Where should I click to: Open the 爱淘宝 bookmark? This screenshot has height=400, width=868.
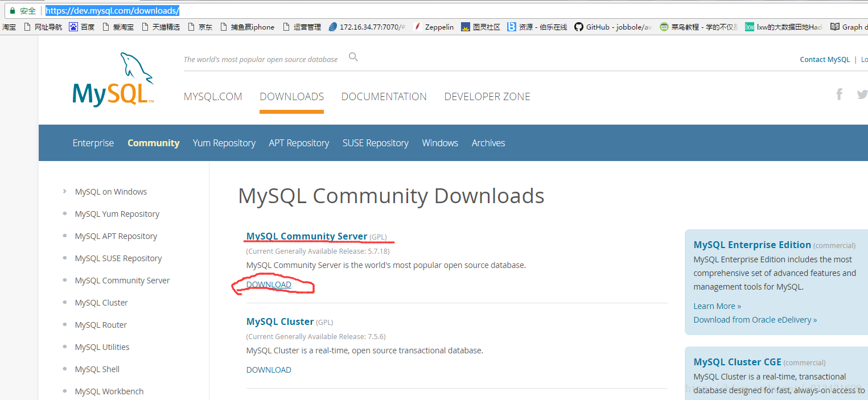(x=118, y=27)
